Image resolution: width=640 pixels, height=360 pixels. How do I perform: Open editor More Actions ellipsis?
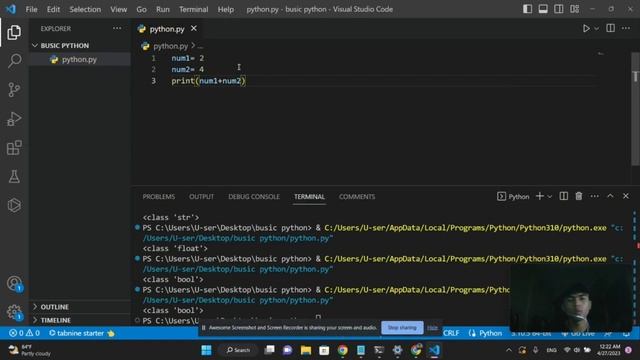(626, 28)
